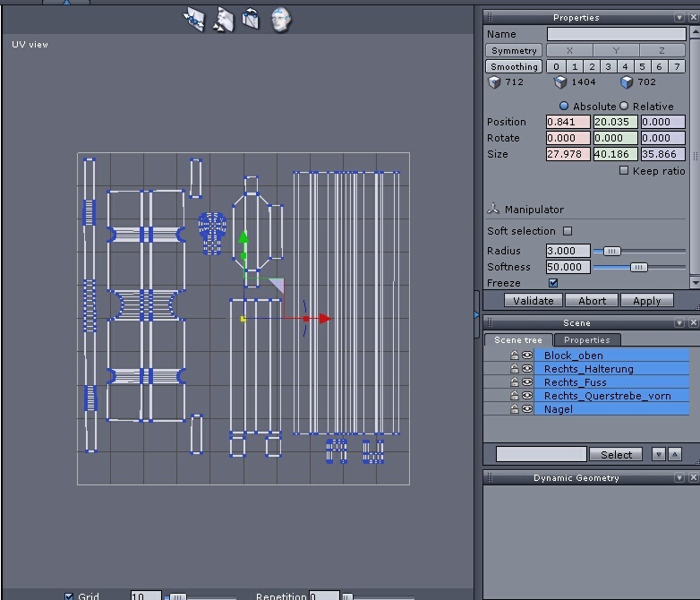Enable the Keep ratio checkbox
Image resolution: width=700 pixels, height=600 pixels.
click(x=624, y=171)
